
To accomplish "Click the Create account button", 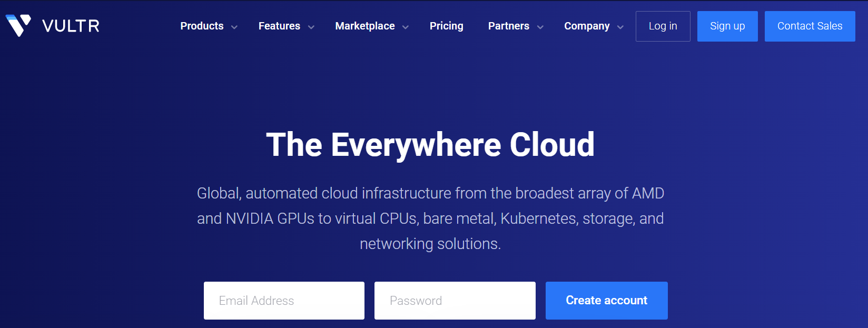I will (x=607, y=301).
